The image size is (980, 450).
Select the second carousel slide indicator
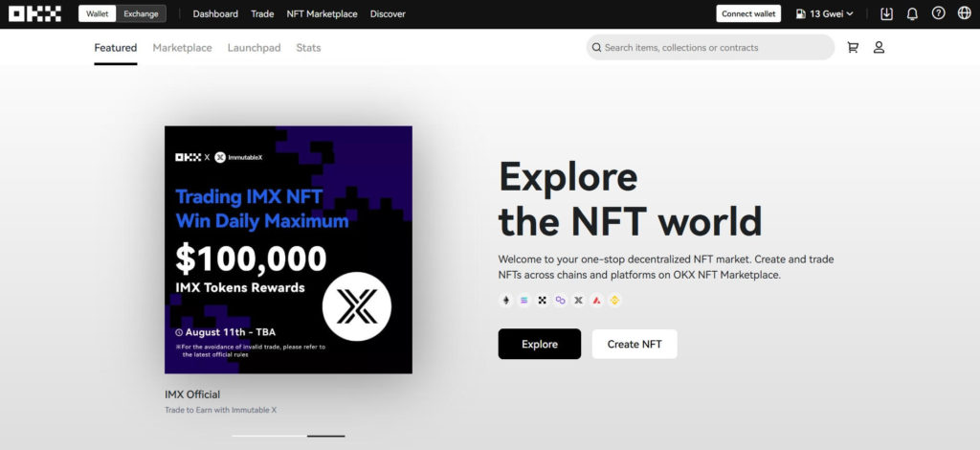tap(325, 436)
